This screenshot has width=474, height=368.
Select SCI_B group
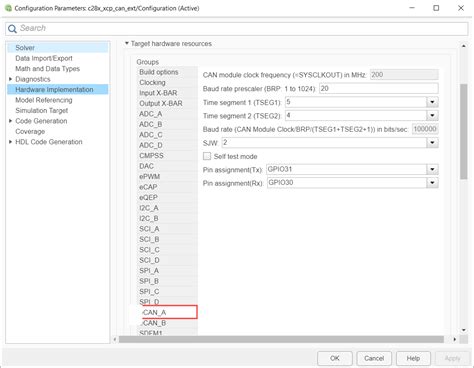pyautogui.click(x=167, y=239)
